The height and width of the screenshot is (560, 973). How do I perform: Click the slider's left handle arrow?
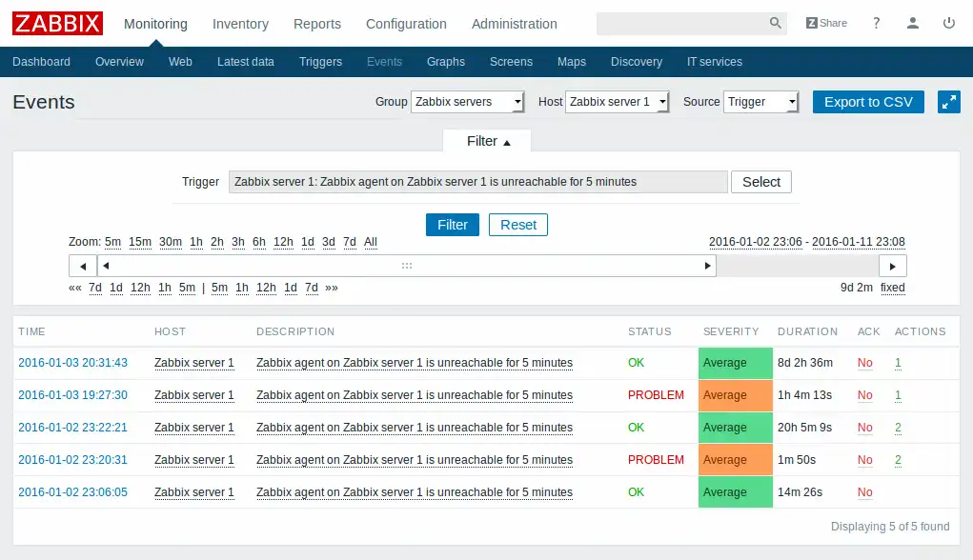[106, 266]
